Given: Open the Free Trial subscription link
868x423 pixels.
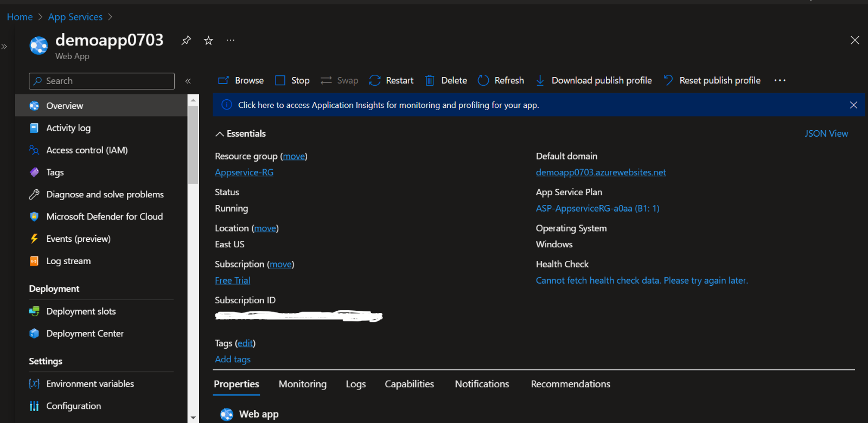Looking at the screenshot, I should click(232, 280).
